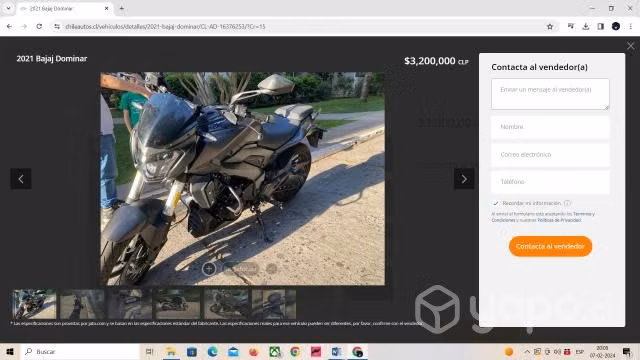Viewport: 640px width, 360px height.
Task: Toggle the Recordar mi información checkbox
Action: coord(496,203)
